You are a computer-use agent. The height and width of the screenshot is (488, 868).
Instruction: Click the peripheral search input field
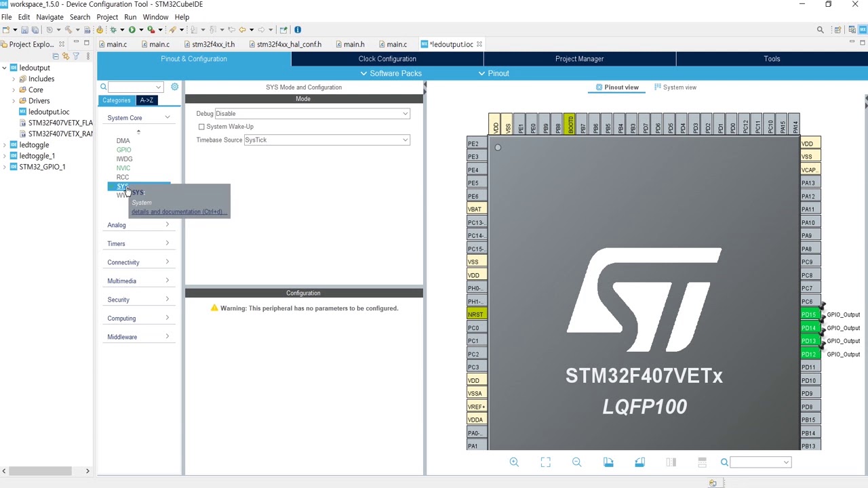[136, 87]
